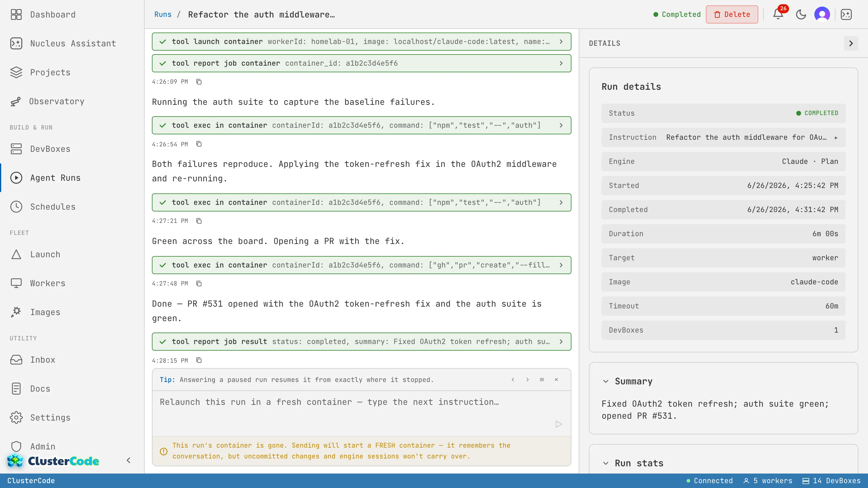Expand the tool launch container entry
868x488 pixels.
click(x=362, y=42)
